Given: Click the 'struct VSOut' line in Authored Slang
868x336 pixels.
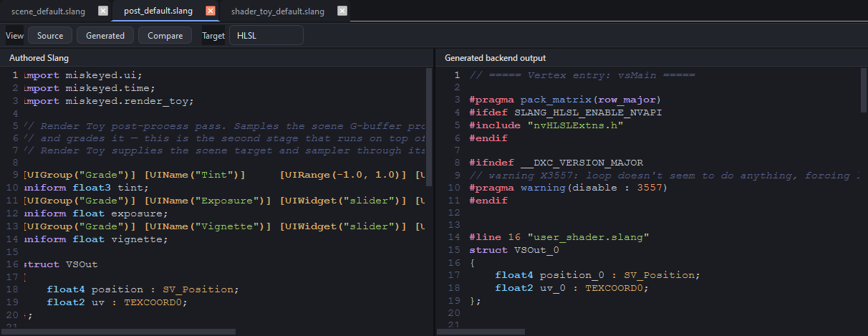Looking at the screenshot, I should pos(61,264).
